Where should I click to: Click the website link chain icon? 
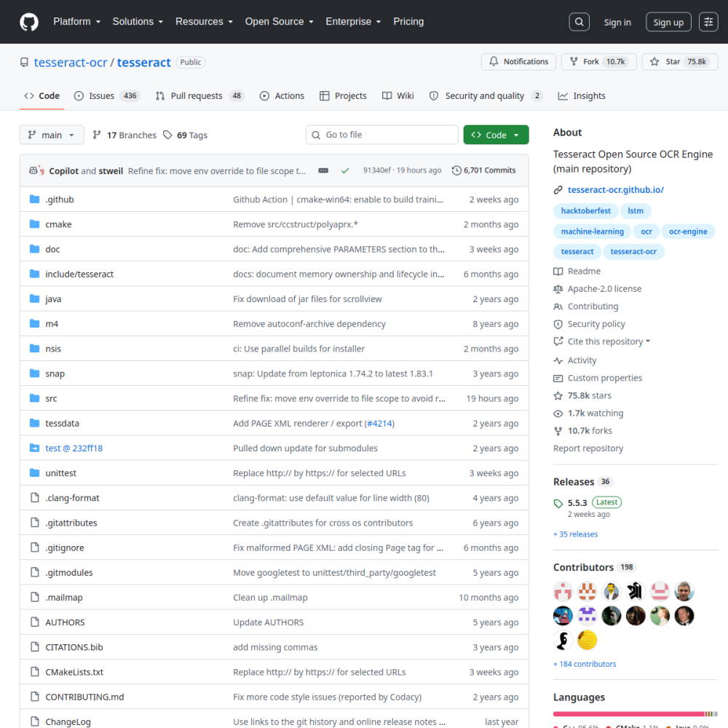558,190
